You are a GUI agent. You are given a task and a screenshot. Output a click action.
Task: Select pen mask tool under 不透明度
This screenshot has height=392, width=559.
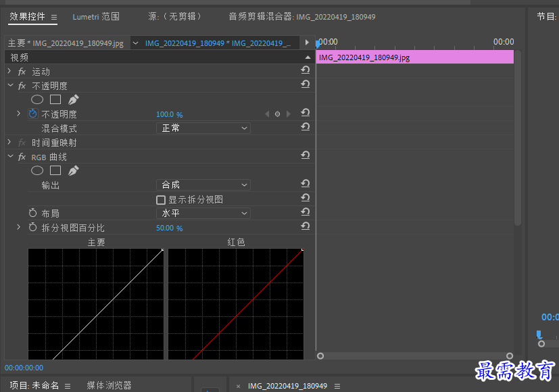[73, 100]
